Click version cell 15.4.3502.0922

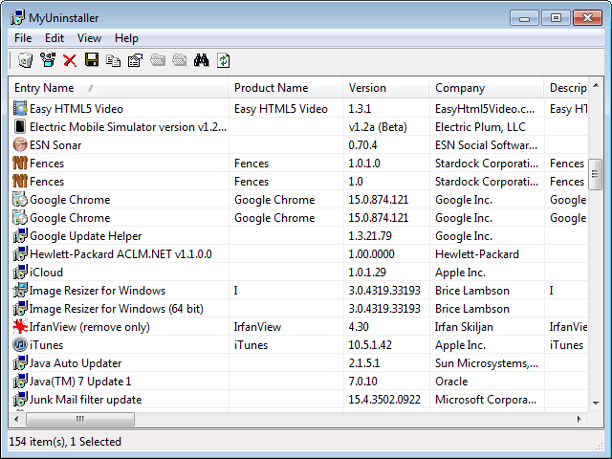(384, 400)
